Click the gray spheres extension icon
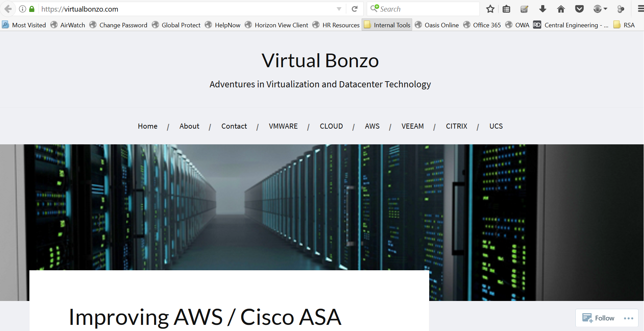 (621, 9)
